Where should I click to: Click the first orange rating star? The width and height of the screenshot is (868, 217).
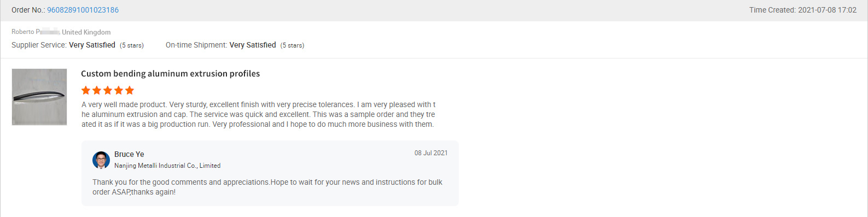tap(86, 90)
